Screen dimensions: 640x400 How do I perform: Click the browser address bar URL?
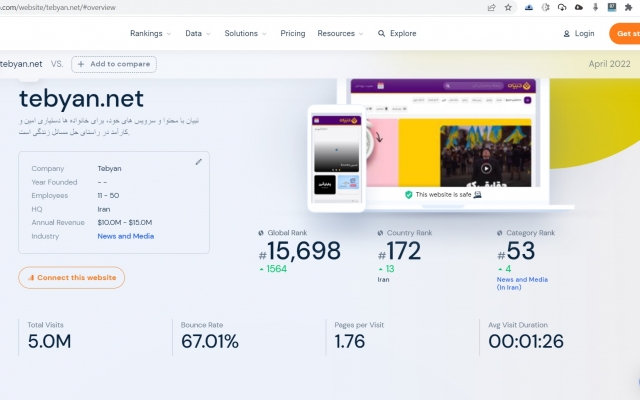[58, 7]
